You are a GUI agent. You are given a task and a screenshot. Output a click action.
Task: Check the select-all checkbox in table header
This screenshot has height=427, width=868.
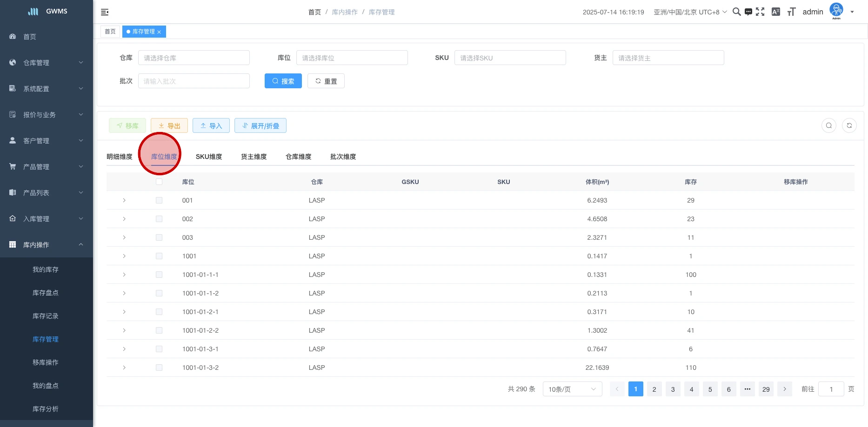click(159, 182)
